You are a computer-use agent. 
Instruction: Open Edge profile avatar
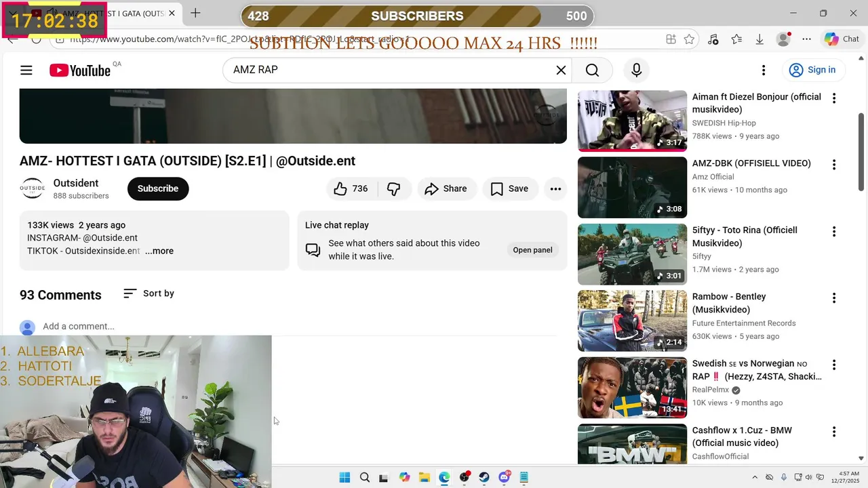click(783, 39)
